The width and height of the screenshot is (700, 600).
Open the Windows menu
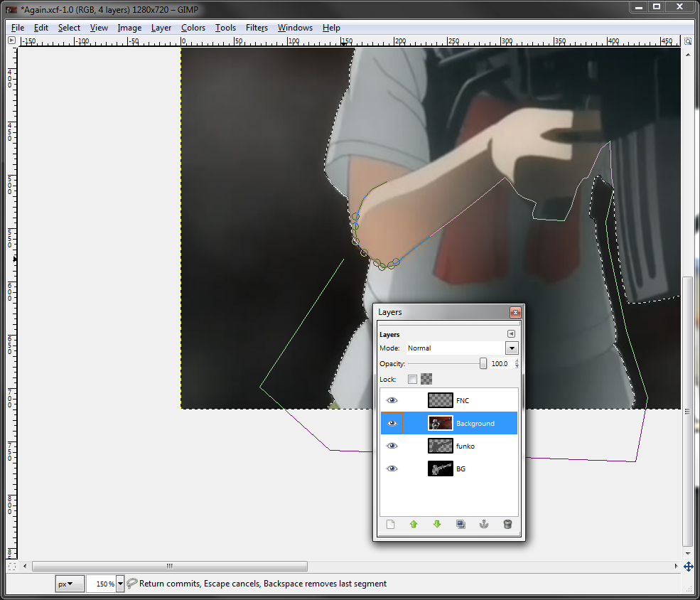pos(295,28)
